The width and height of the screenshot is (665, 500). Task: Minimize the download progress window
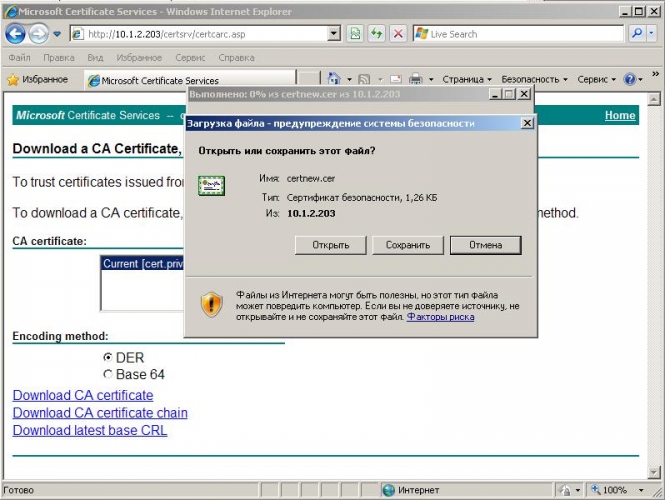point(495,94)
